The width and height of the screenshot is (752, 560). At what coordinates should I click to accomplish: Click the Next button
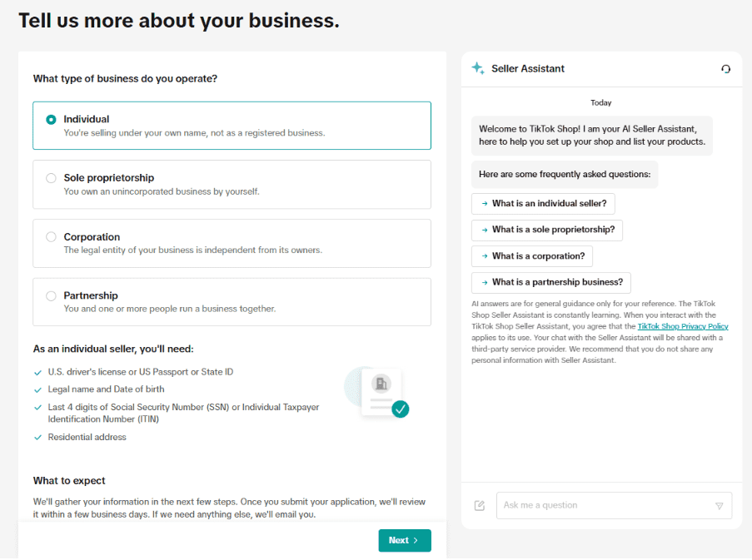click(x=405, y=540)
